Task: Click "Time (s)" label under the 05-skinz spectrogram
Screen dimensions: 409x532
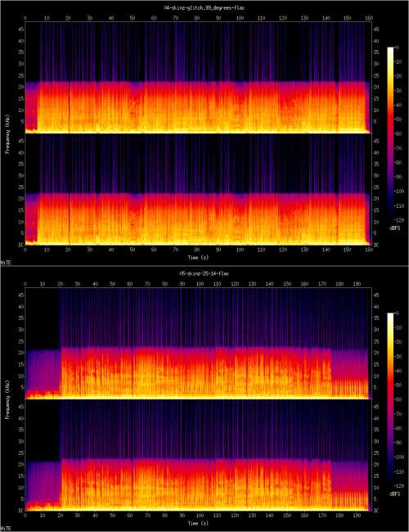Action: (x=198, y=524)
